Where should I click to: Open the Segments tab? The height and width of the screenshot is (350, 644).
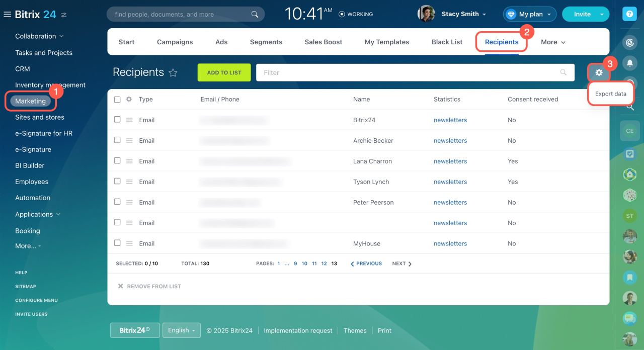pos(266,42)
